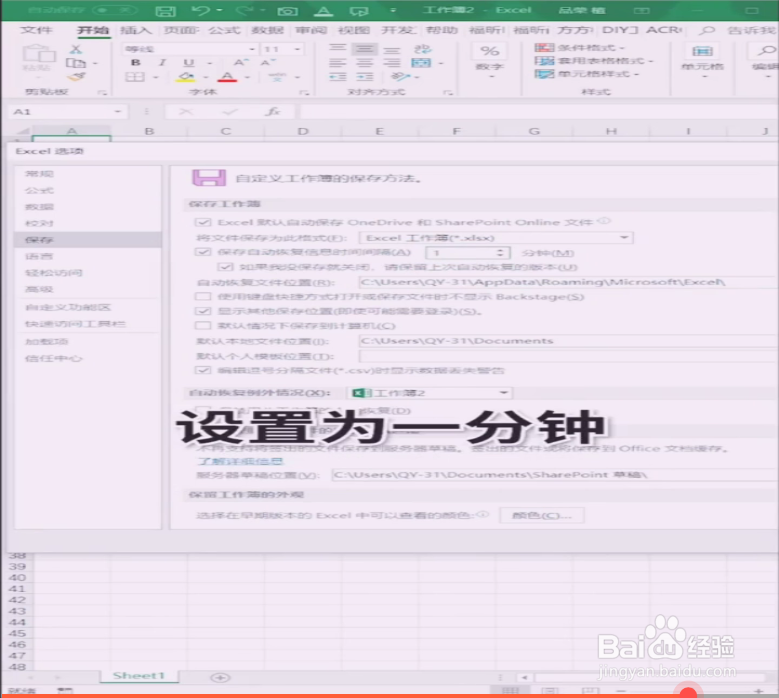The width and height of the screenshot is (779, 698).
Task: Click the fill color bucket swatch
Action: pyautogui.click(x=186, y=77)
